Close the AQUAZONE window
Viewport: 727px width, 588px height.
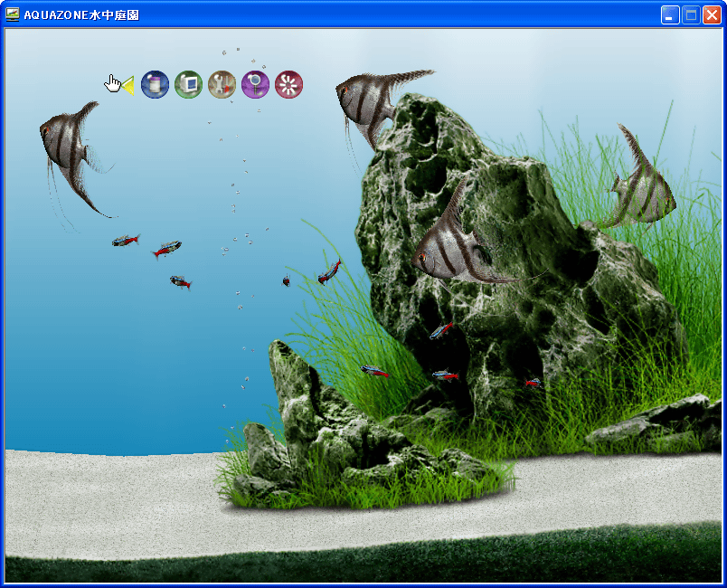pyautogui.click(x=712, y=15)
